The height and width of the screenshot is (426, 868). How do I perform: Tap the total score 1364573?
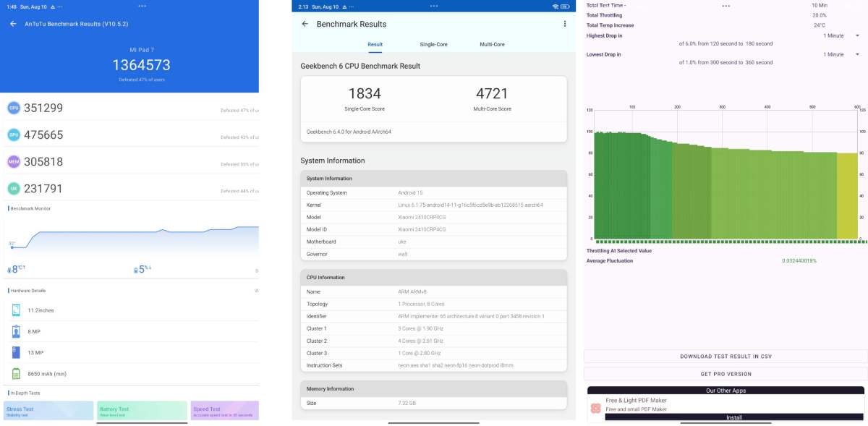click(x=141, y=65)
